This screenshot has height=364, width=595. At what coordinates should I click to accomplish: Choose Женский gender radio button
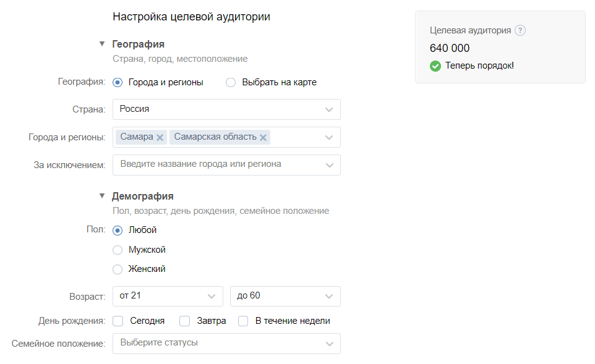tap(118, 269)
